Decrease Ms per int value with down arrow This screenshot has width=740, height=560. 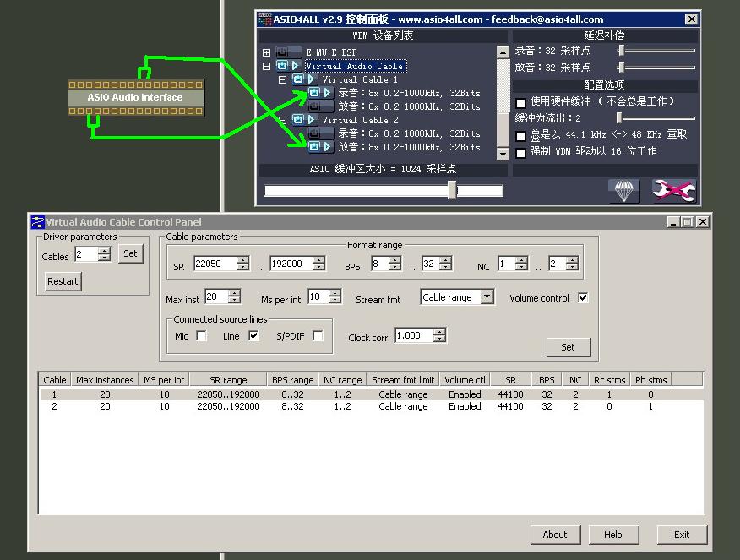pyautogui.click(x=335, y=300)
